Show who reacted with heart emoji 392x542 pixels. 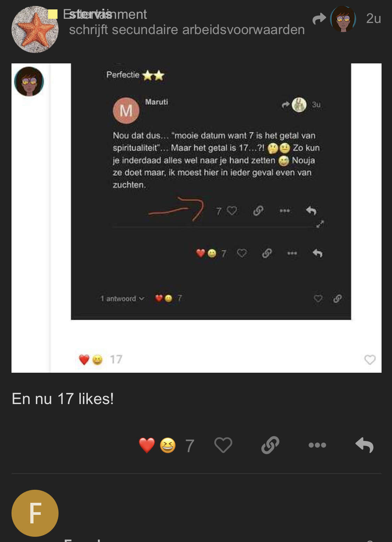click(x=147, y=445)
